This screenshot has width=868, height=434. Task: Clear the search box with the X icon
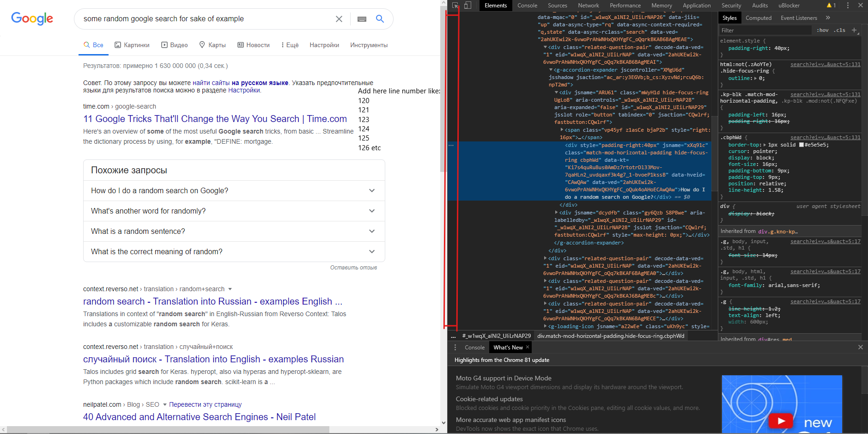(339, 19)
